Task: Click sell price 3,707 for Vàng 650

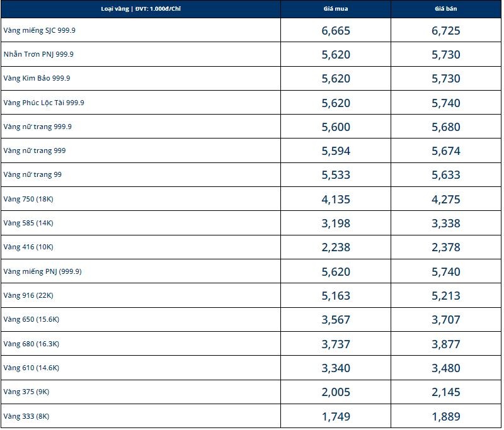Action: (446, 319)
